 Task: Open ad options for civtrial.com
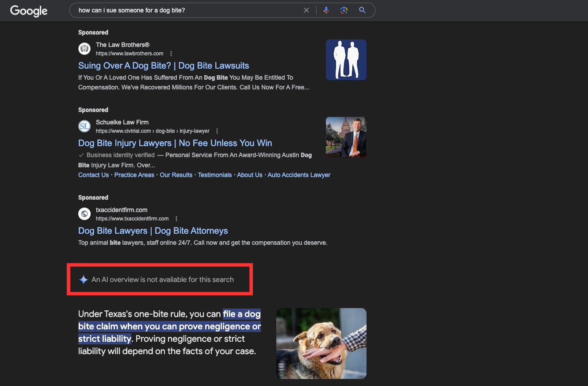click(x=217, y=131)
